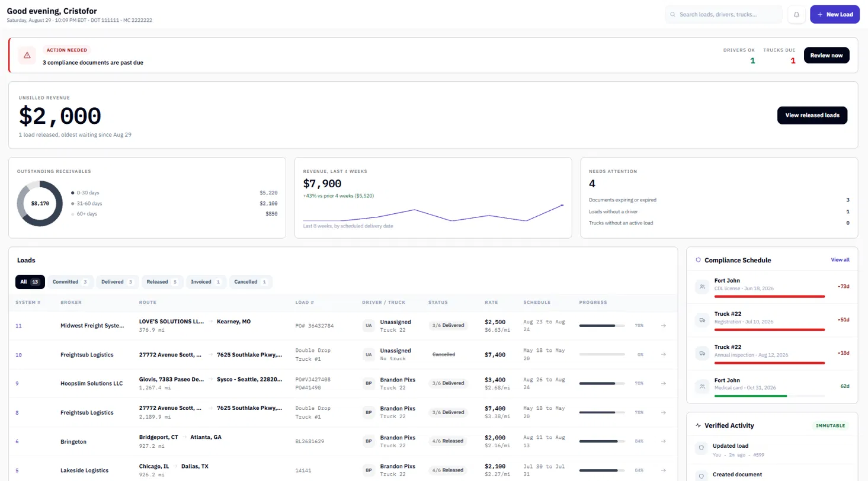Open load 5 row arrow
868x481 pixels.
(664, 470)
